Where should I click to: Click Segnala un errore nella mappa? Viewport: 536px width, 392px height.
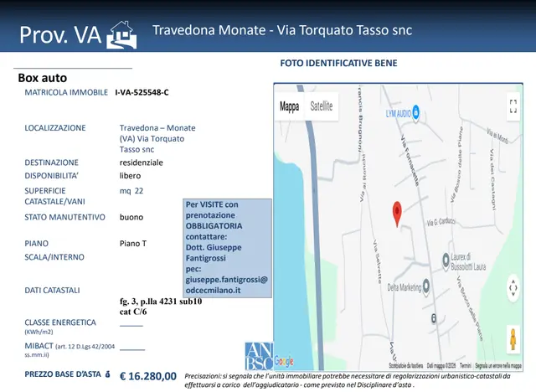point(498,366)
